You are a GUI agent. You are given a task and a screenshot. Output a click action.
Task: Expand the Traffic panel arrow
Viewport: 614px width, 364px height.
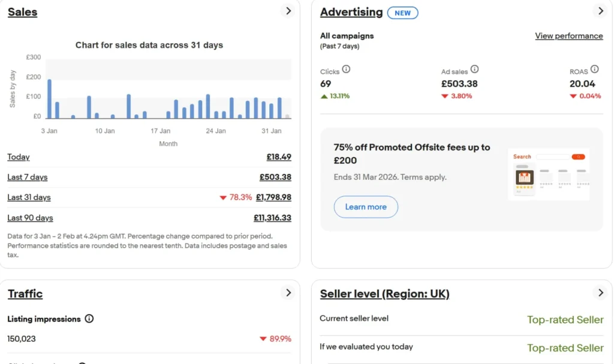(288, 293)
